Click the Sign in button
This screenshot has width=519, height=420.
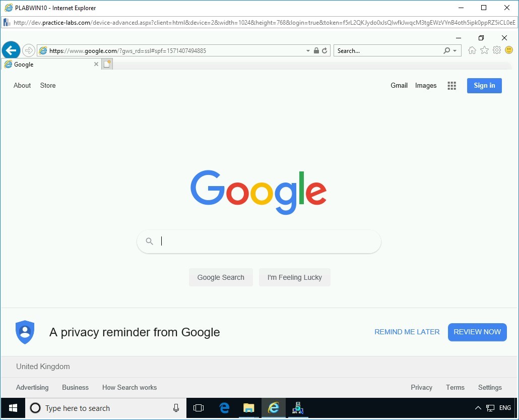[x=484, y=85]
